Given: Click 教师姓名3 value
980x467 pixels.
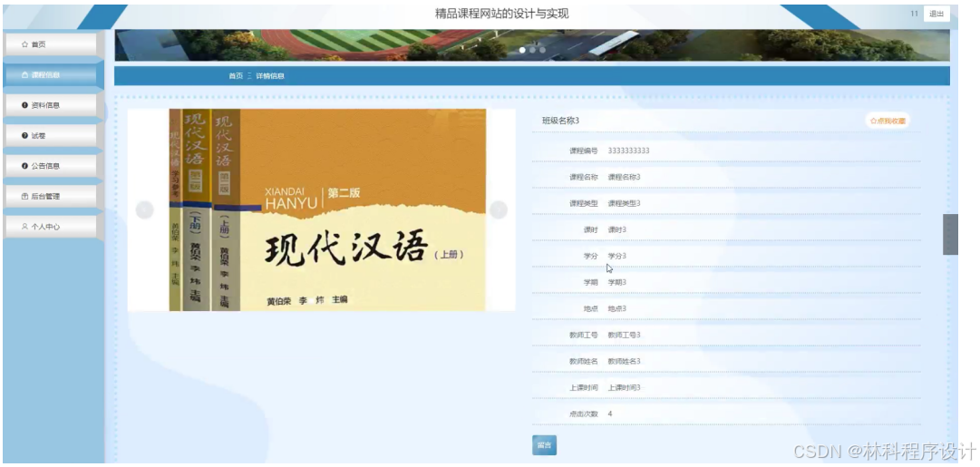Looking at the screenshot, I should (625, 361).
